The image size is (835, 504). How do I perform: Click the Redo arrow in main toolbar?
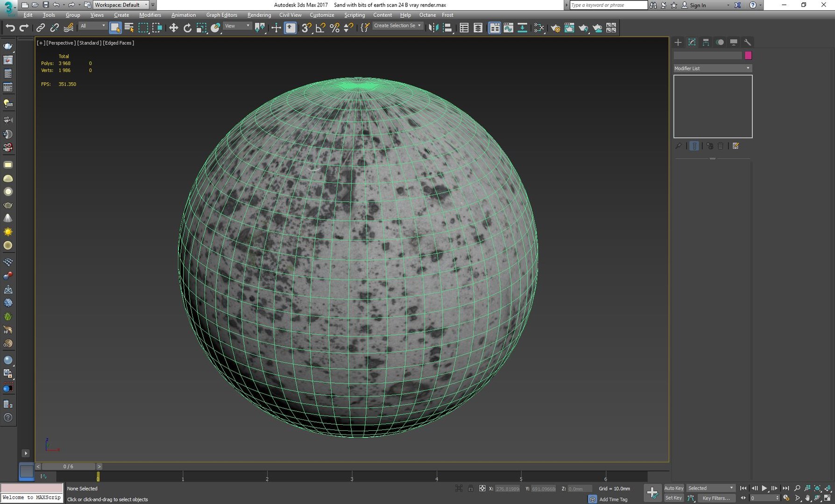(x=24, y=28)
